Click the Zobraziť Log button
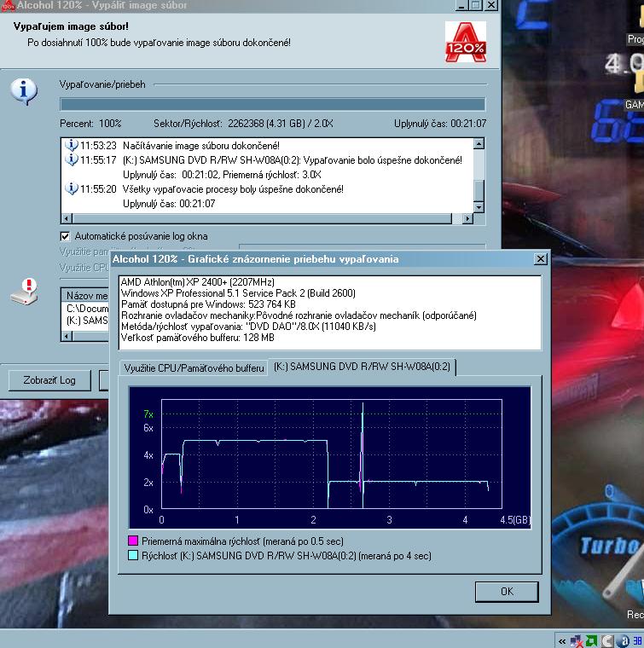This screenshot has width=644, height=648. point(49,379)
